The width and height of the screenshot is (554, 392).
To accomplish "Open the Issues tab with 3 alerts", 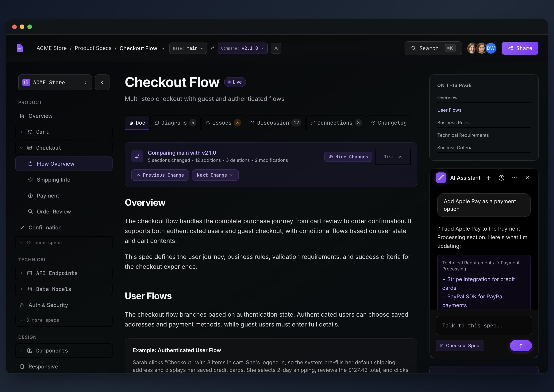I will [223, 123].
